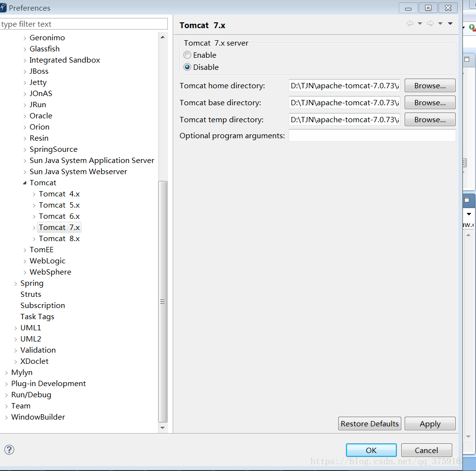This screenshot has height=471, width=476.
Task: Select Sun Java System Application Server
Action: (92, 160)
